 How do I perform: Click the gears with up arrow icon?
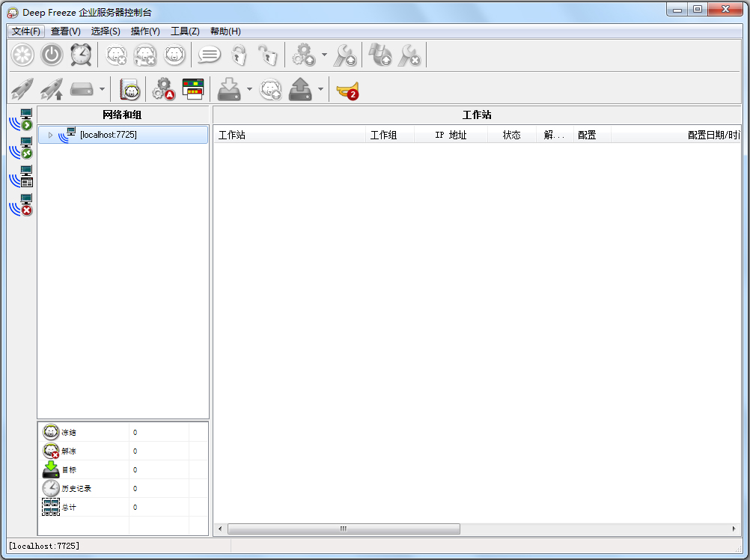pyautogui.click(x=304, y=55)
